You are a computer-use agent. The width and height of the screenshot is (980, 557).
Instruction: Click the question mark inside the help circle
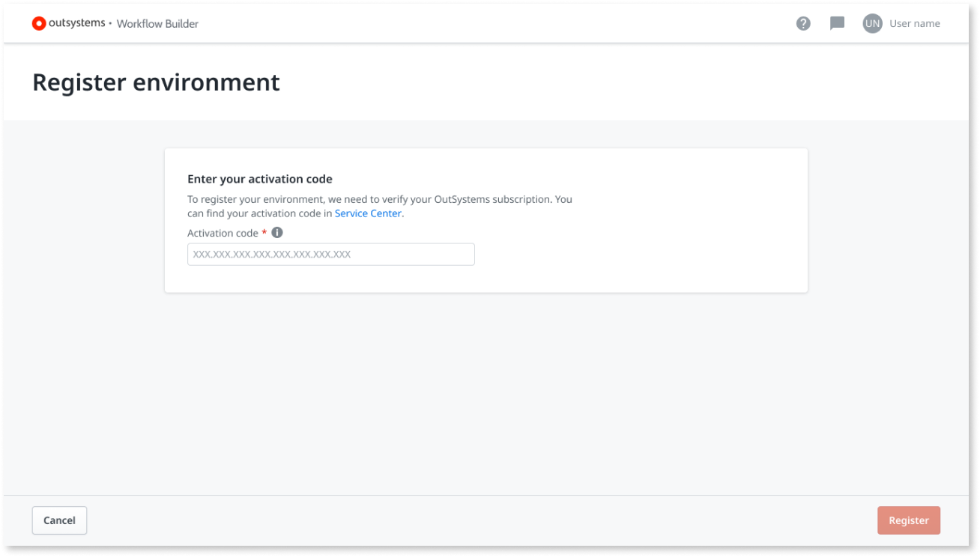[803, 23]
